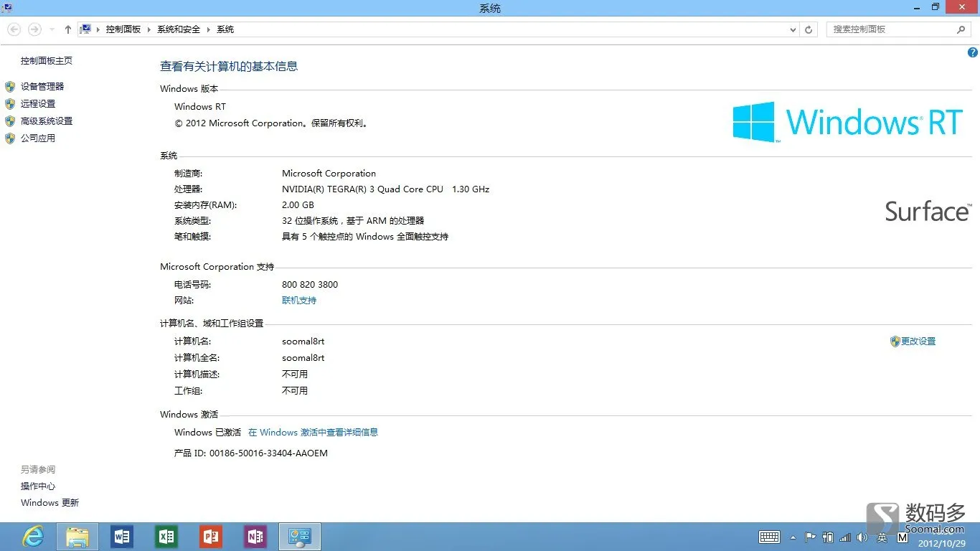This screenshot has width=980, height=551.
Task: Click the shield icon beside 高级系统设置
Action: coord(10,121)
